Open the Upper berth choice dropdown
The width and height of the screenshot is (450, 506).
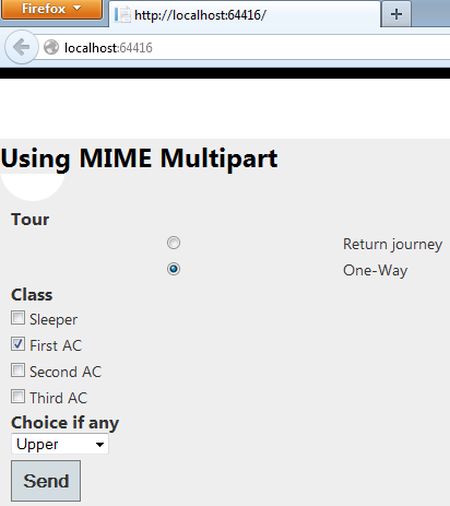(60, 444)
